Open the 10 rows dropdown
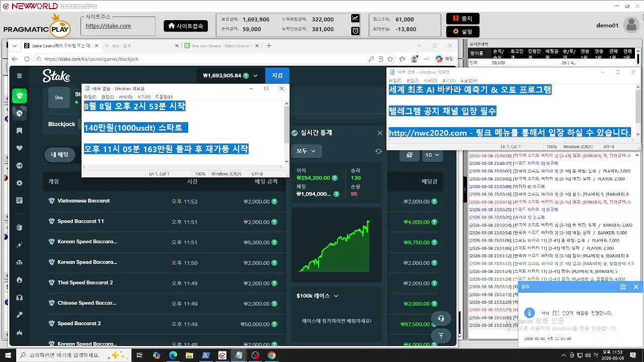The height and width of the screenshot is (362, 644). [x=432, y=155]
